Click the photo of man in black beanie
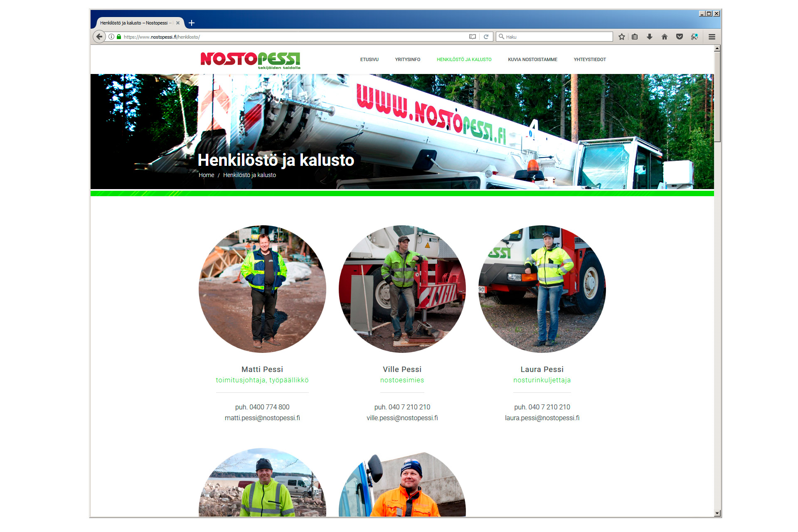 [262, 483]
